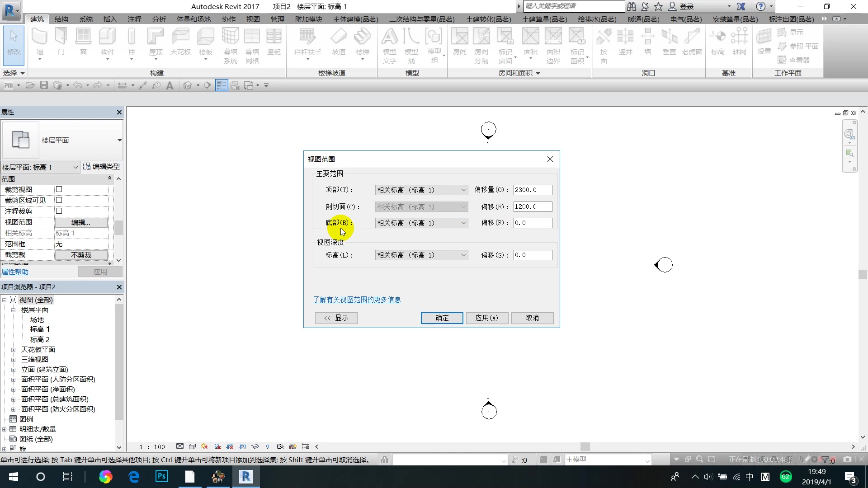Open the 标高(L) view depth dropdown
The image size is (868, 488).
421,255
